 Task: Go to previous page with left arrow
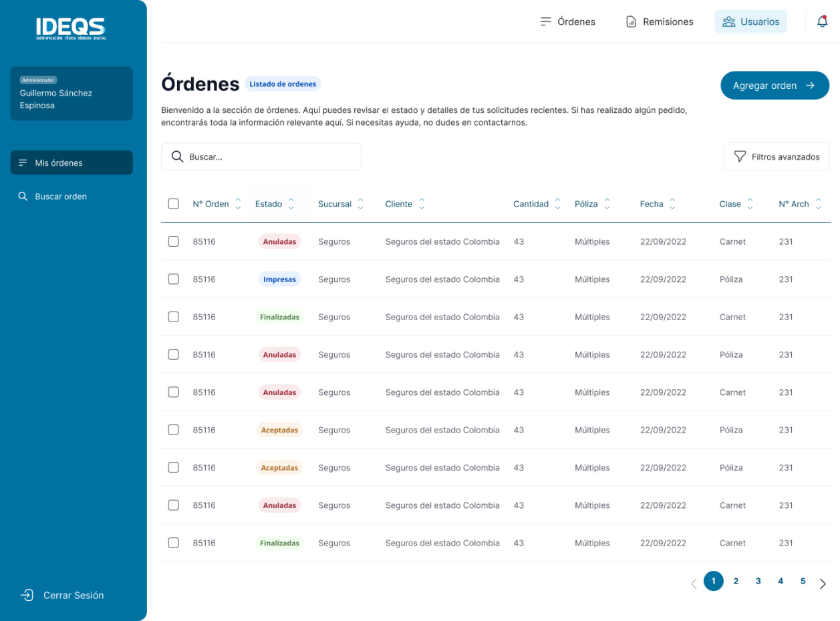click(693, 584)
